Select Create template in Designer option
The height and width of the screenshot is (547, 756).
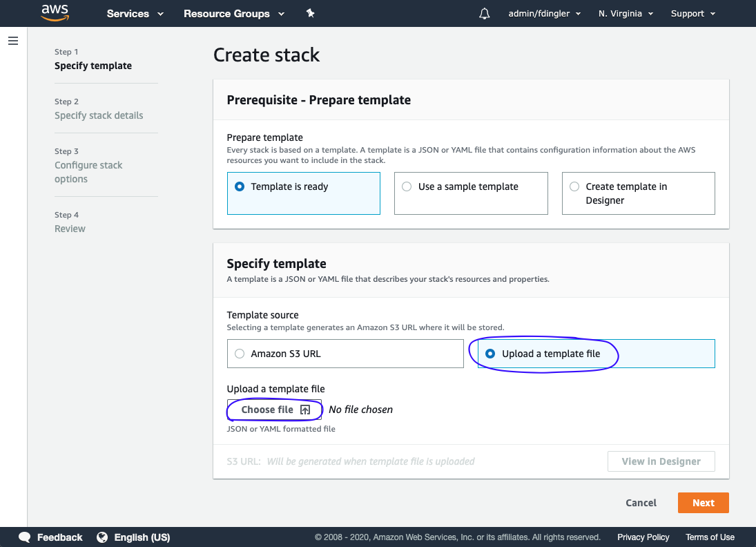coord(639,193)
